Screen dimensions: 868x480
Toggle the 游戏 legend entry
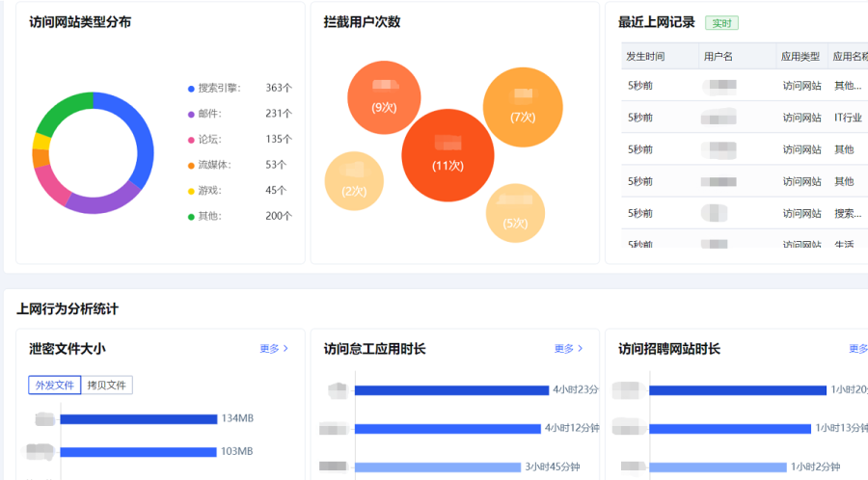[x=208, y=190]
